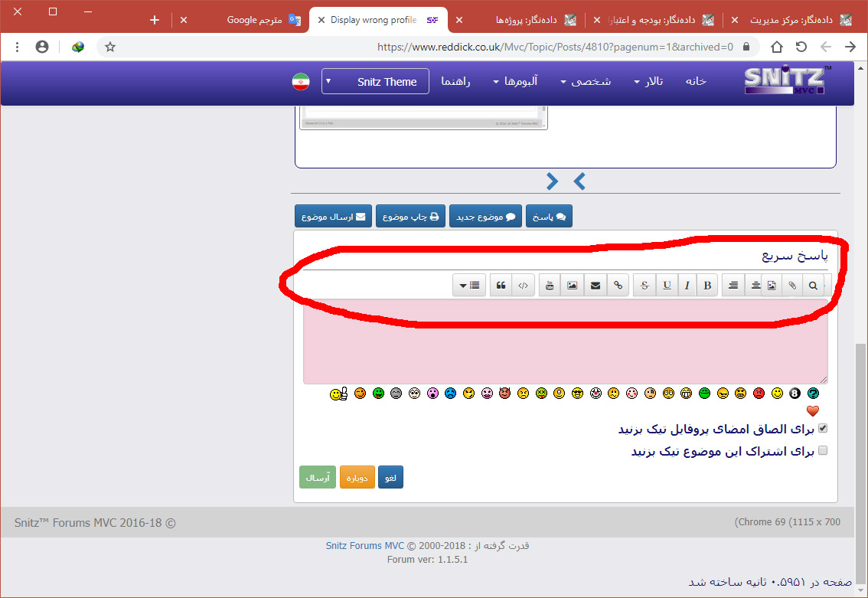Open the خانه menu item
The width and height of the screenshot is (868, 598).
click(696, 81)
